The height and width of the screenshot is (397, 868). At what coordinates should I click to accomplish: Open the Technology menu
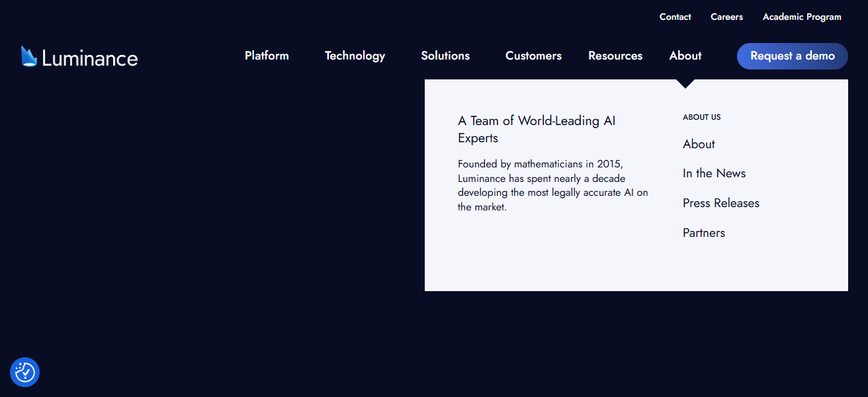pos(355,56)
